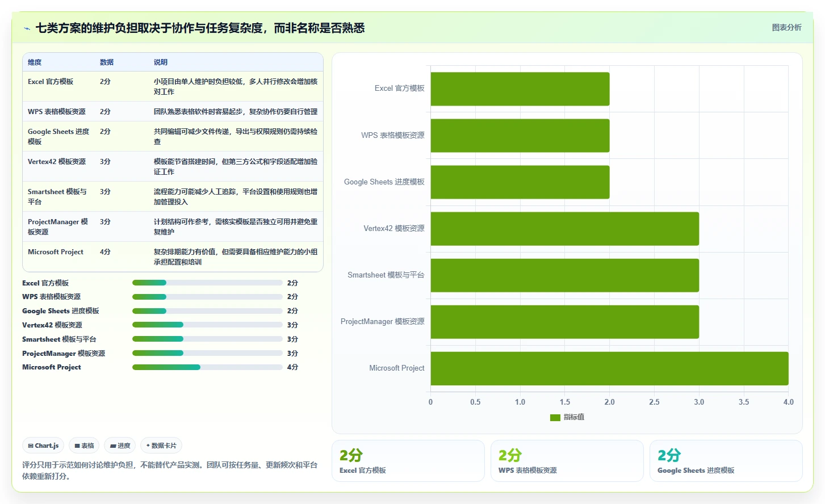
Task: Click the Vertex42 模板资源 y-axis label
Action: 394,229
